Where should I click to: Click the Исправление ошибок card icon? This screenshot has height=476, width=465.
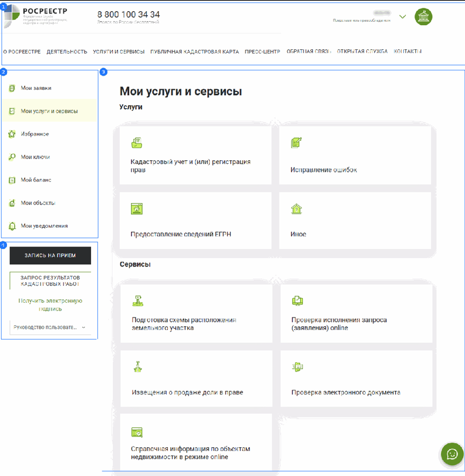[x=296, y=143]
